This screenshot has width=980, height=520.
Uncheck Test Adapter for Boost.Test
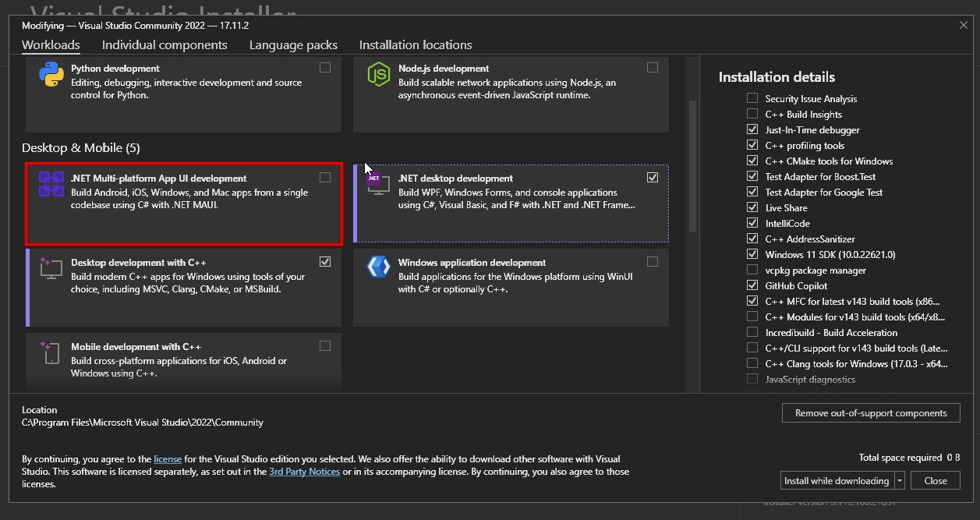pyautogui.click(x=752, y=176)
